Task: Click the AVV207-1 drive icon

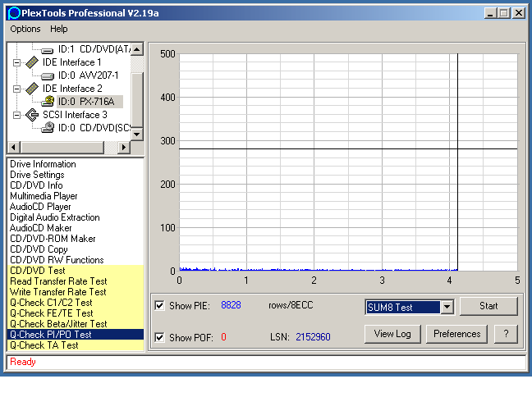Action: point(48,75)
